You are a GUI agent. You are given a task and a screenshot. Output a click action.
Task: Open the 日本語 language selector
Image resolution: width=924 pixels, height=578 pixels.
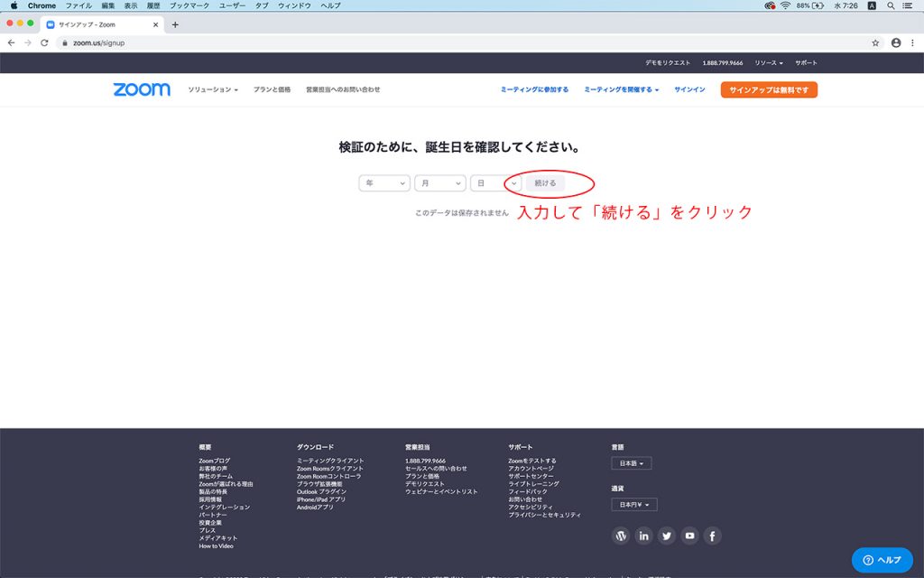631,463
